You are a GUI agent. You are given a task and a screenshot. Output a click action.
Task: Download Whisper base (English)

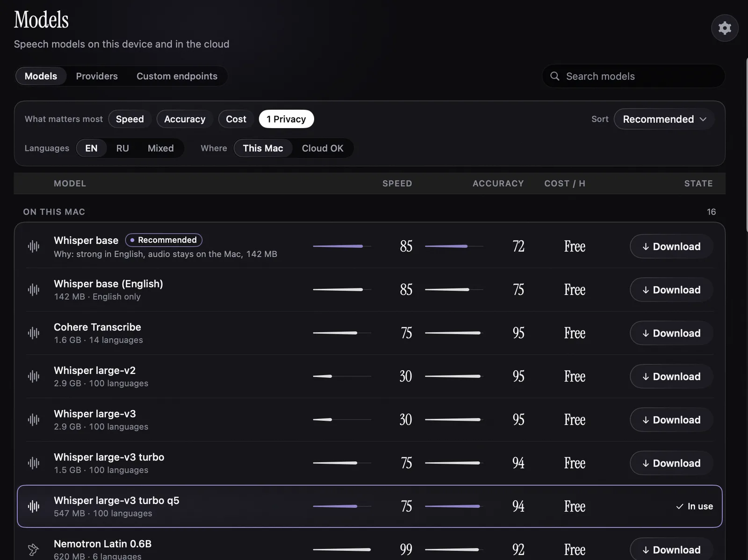[x=671, y=290]
